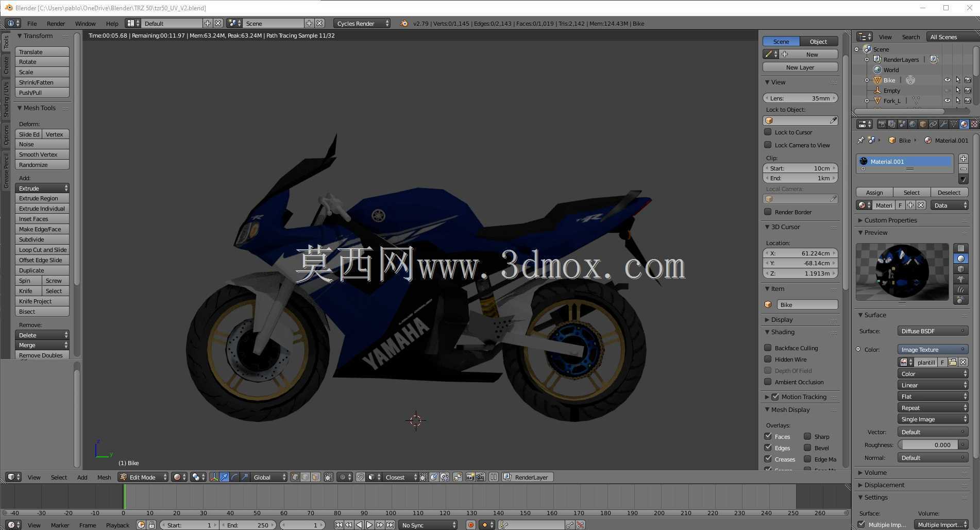The image size is (980, 530).
Task: Click eyedropper icon in Lock to Object field
Action: [833, 121]
